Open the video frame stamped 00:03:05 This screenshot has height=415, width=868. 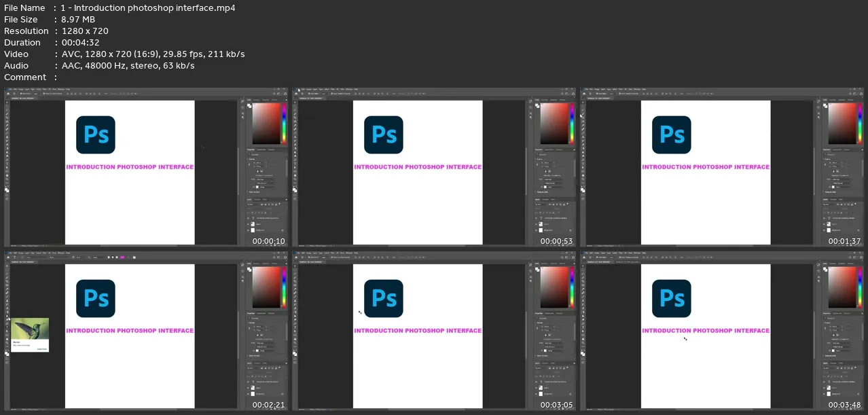[434, 331]
